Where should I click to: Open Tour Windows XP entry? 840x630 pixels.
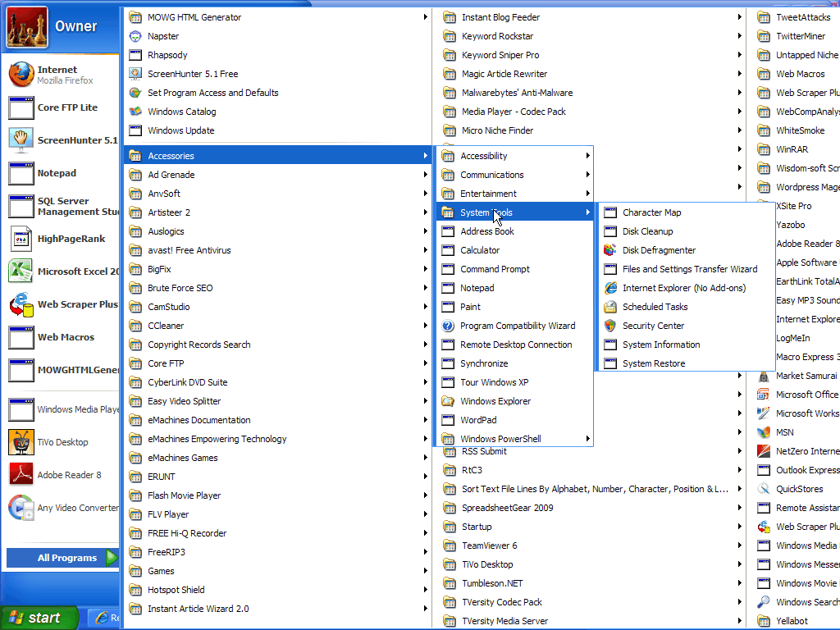(x=515, y=382)
